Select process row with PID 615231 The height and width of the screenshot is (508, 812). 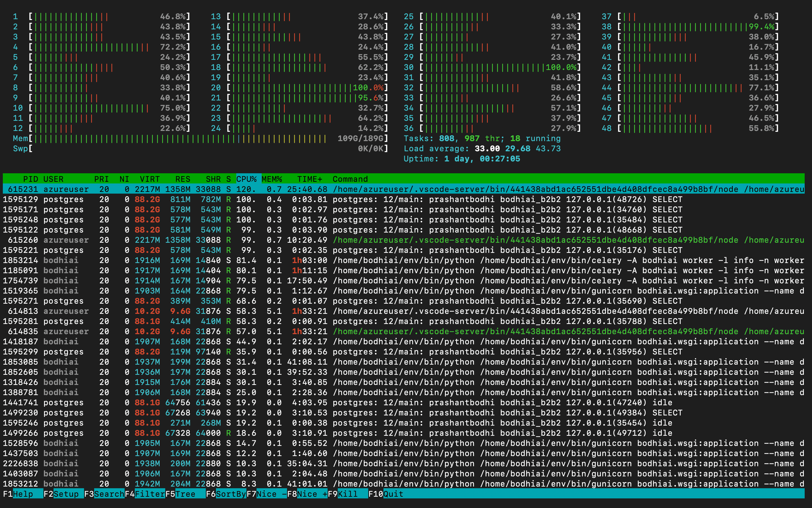tap(404, 189)
